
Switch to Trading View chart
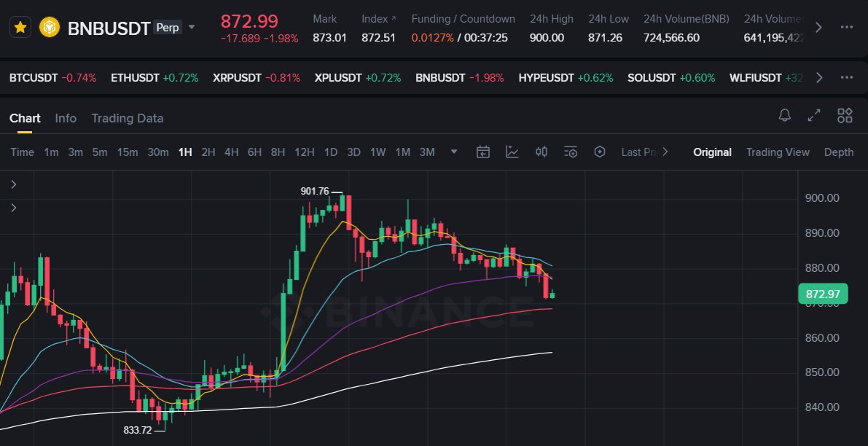point(778,152)
